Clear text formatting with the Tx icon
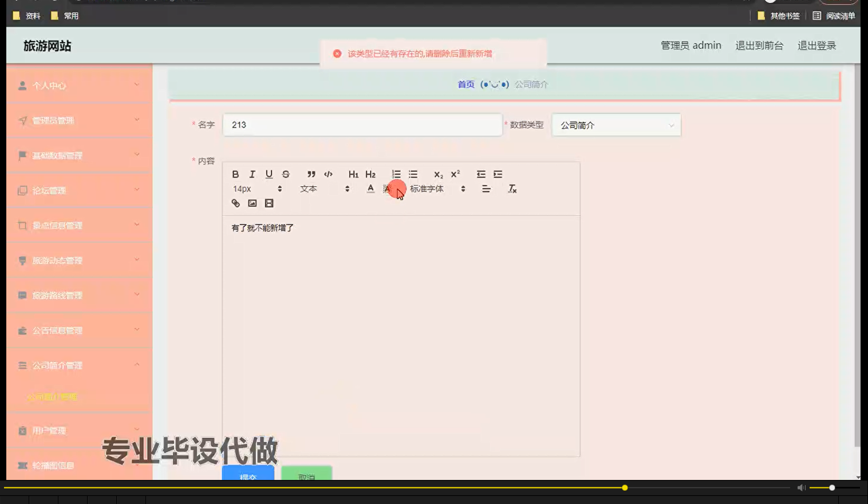This screenshot has width=868, height=504. (512, 188)
